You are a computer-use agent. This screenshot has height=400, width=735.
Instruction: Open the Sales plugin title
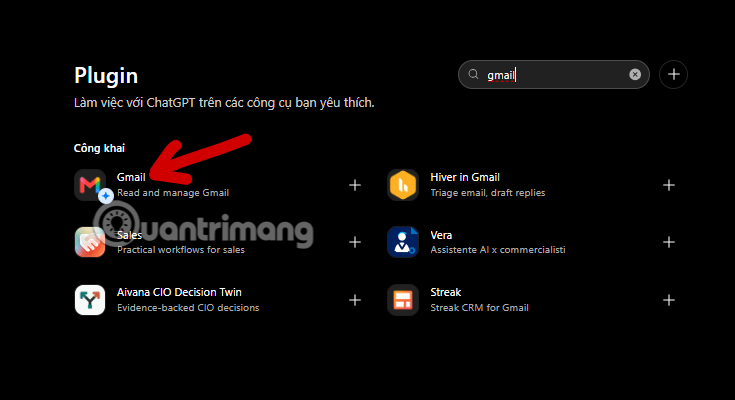(129, 235)
